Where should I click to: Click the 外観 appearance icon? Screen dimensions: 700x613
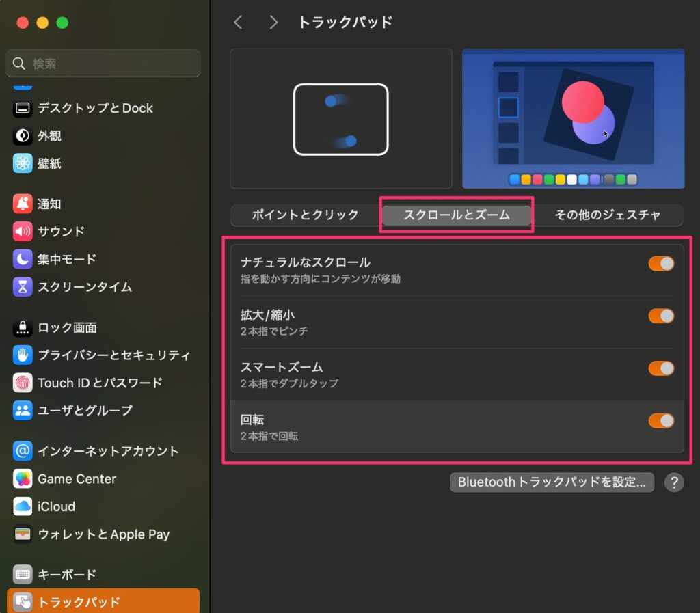tap(23, 136)
